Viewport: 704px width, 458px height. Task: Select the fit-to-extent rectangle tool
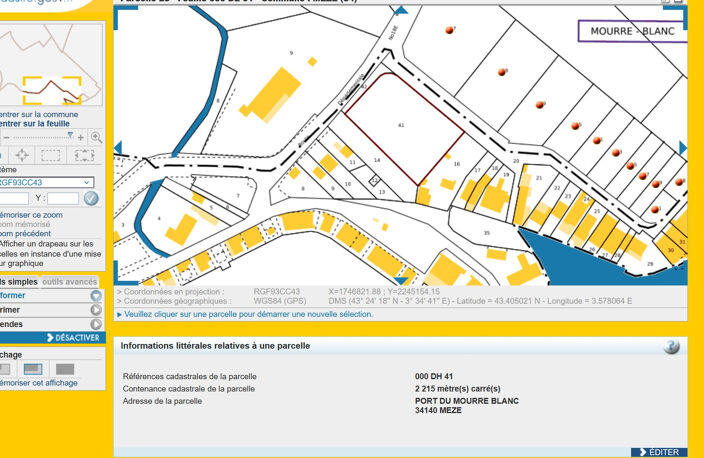coord(84,155)
